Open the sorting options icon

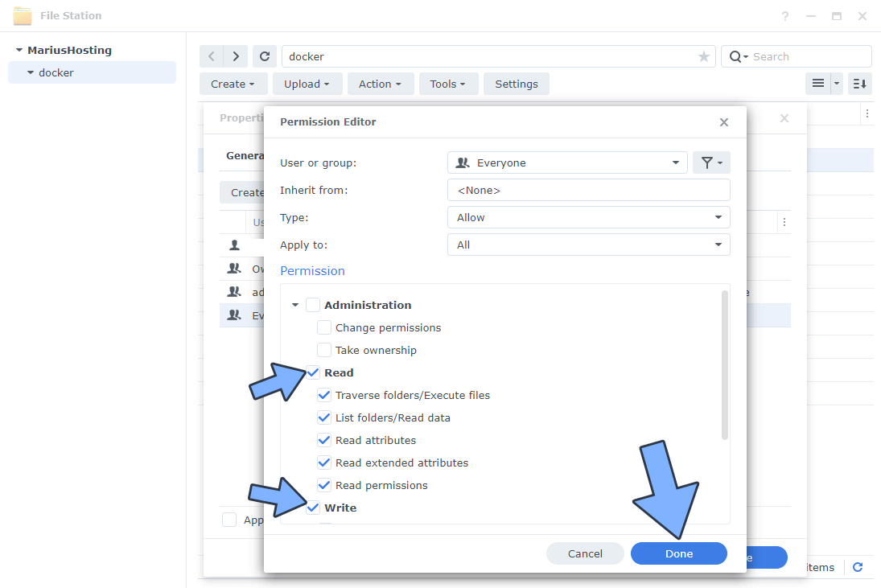859,84
